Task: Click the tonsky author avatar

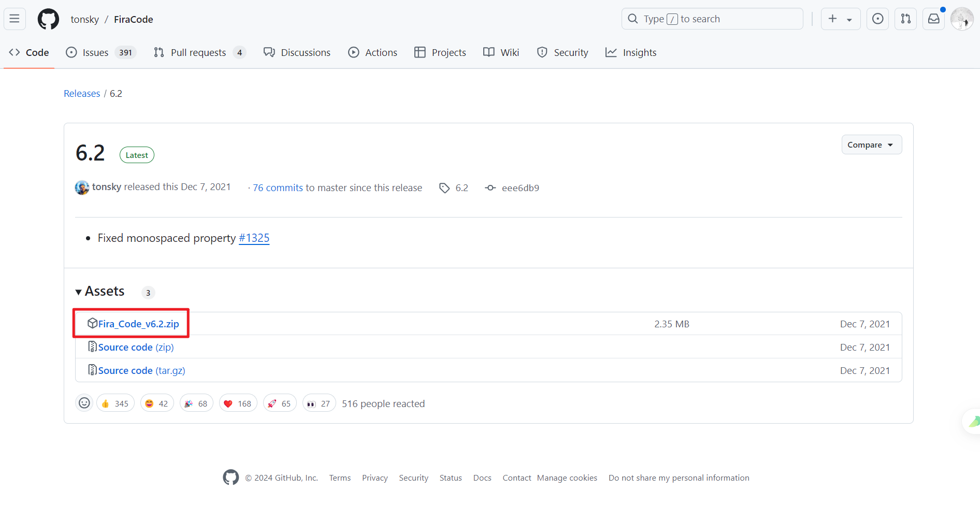Action: tap(82, 187)
